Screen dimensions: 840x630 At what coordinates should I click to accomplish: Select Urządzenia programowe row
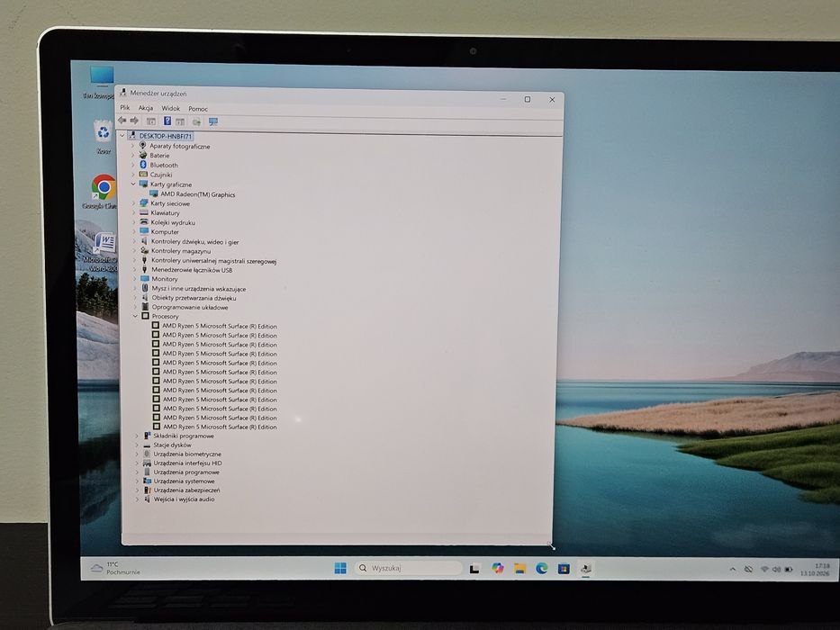[x=186, y=472]
